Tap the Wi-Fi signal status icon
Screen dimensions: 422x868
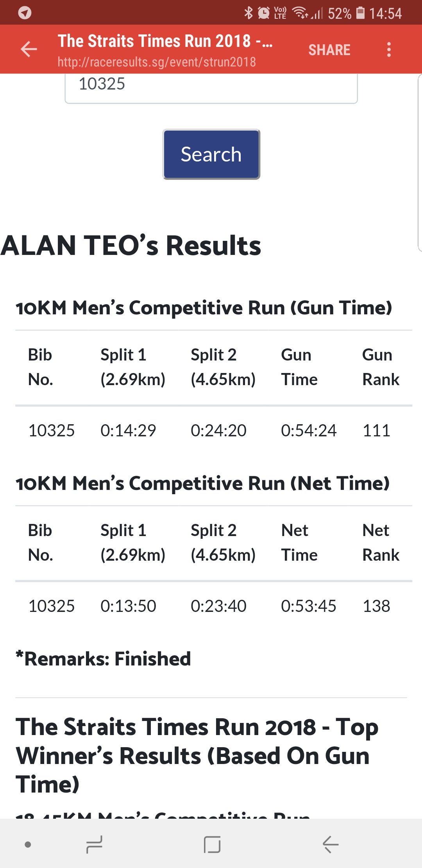300,13
